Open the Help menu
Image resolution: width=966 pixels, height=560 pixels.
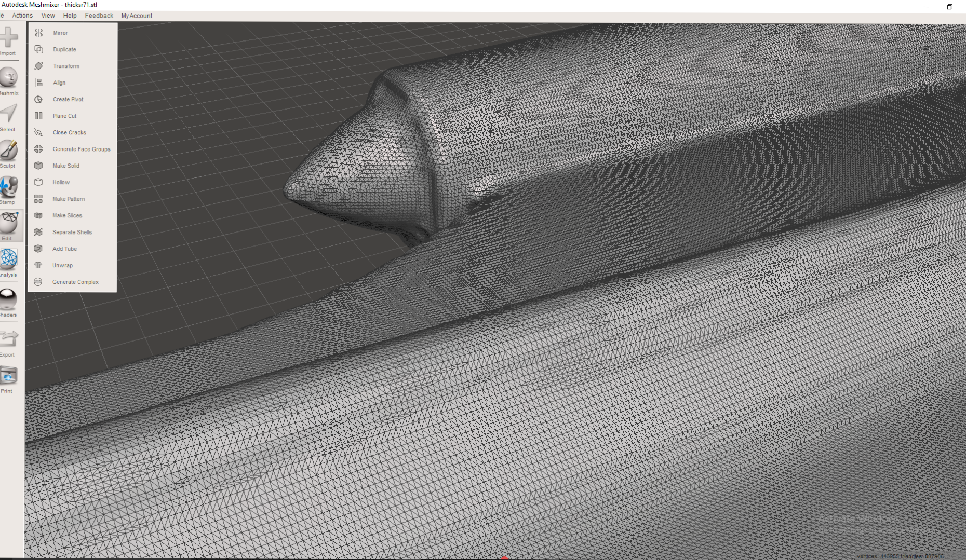coord(70,16)
